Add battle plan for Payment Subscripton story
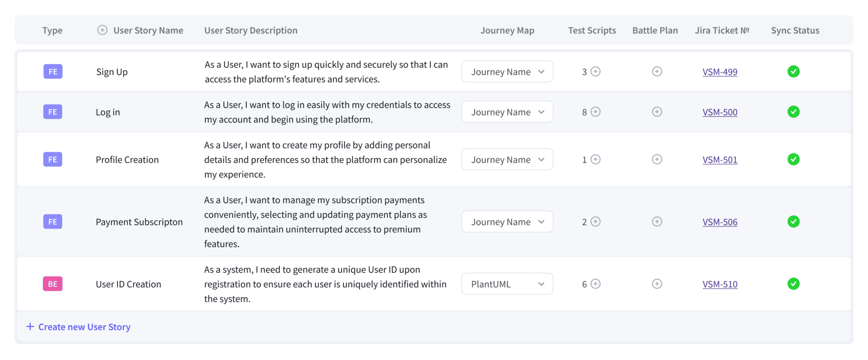 tap(657, 222)
